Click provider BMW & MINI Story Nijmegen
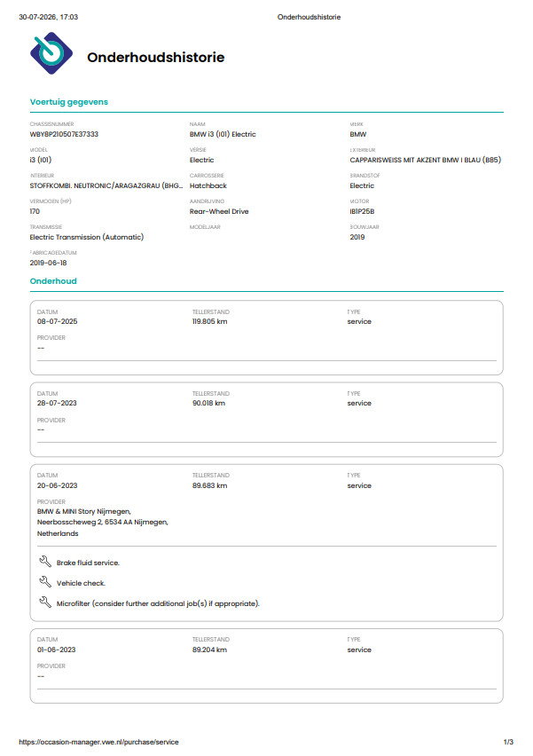Viewport: 533px width, 756px height. click(84, 511)
